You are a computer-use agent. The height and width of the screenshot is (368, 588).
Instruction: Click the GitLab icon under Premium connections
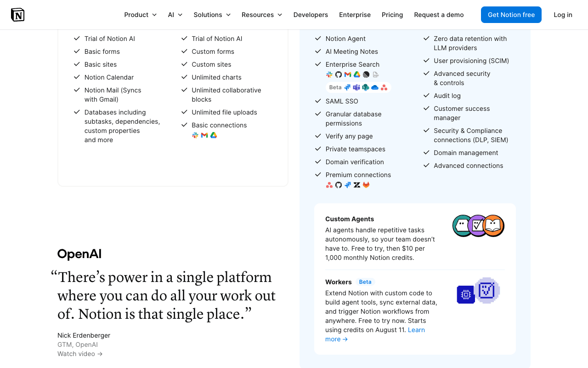(x=366, y=185)
